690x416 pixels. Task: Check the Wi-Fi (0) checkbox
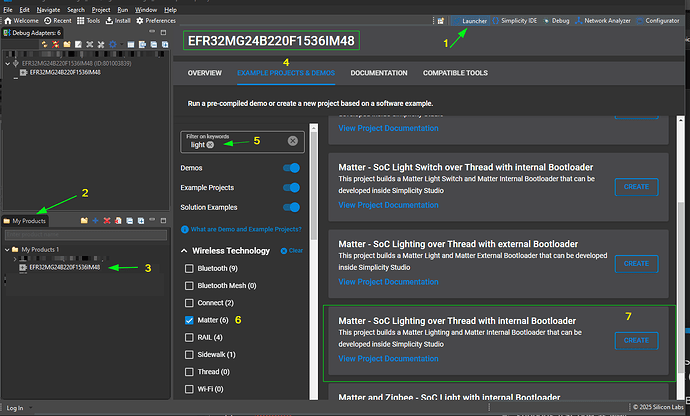(189, 389)
